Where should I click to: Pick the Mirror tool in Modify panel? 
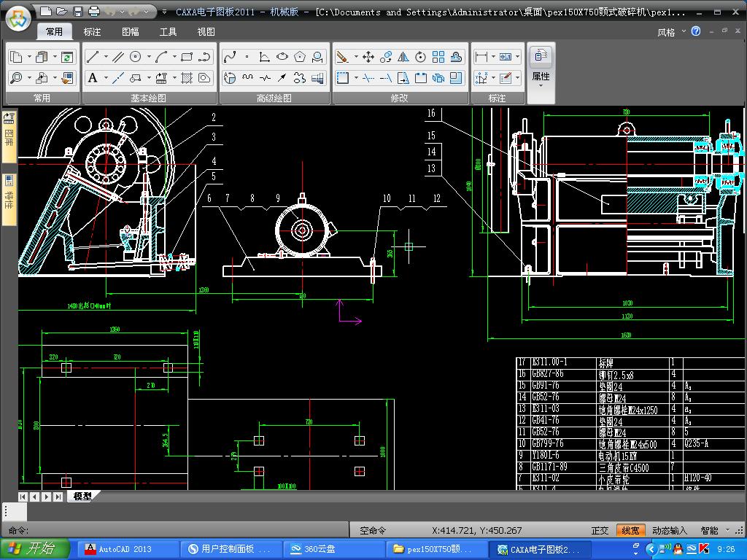point(403,57)
